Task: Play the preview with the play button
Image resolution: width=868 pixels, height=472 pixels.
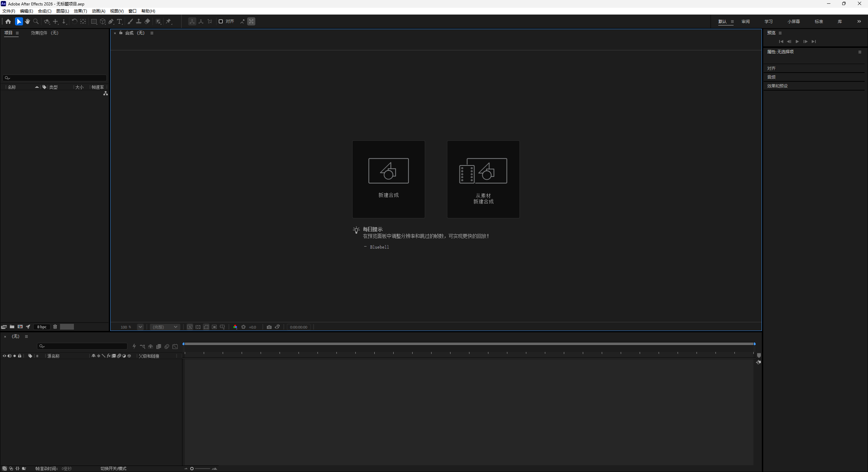Action: coord(797,41)
